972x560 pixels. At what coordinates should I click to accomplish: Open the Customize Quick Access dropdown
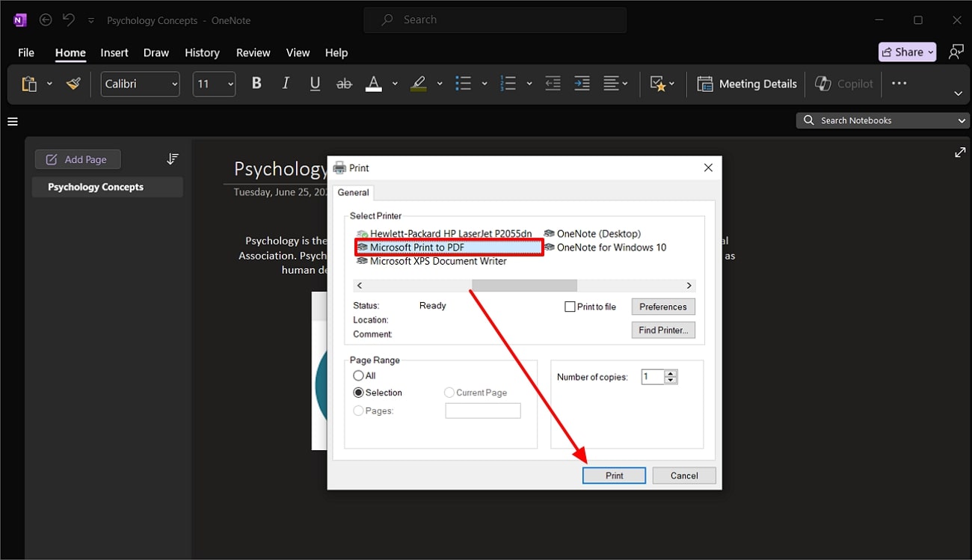(x=91, y=20)
